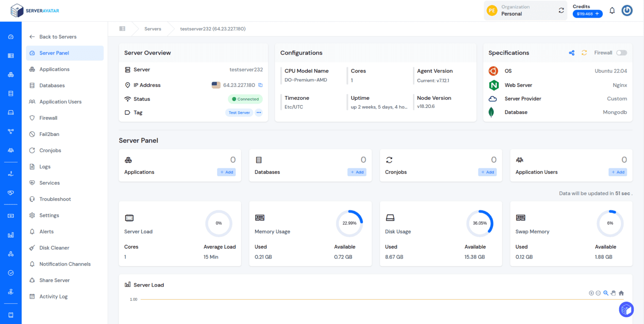Viewport: 644px width, 324px height.
Task: Click the chart zoom-in plus icon
Action: [x=591, y=293]
